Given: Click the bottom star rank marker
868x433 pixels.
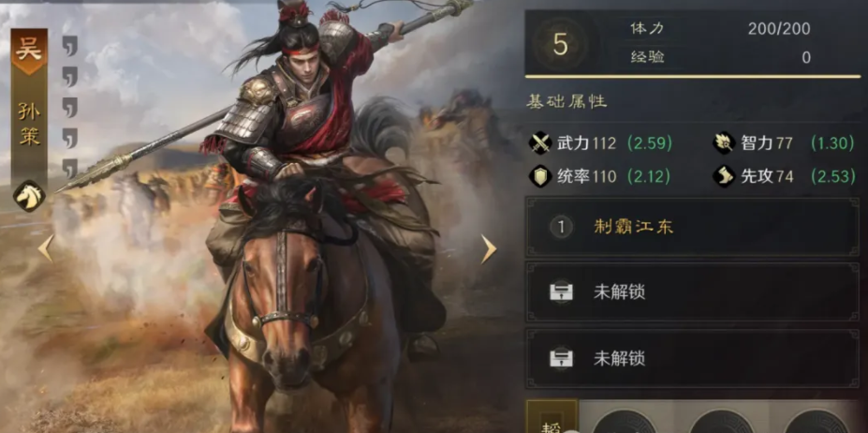Looking at the screenshot, I should coord(69,169).
